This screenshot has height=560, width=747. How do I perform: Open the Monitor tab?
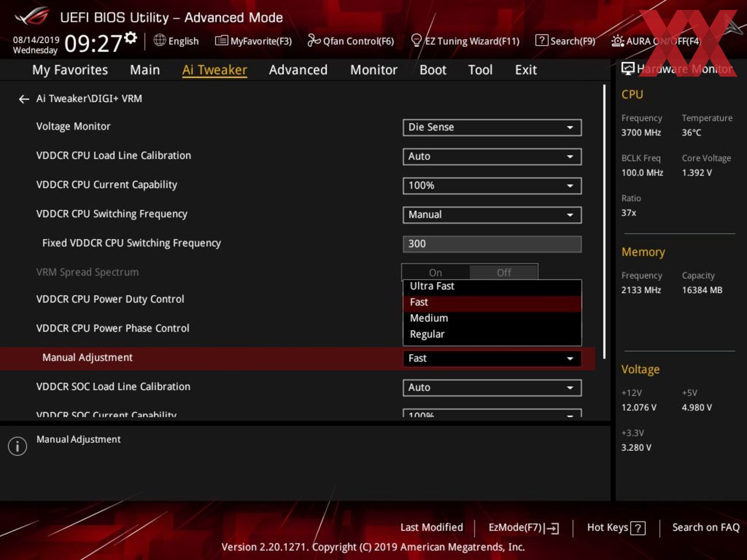[374, 70]
